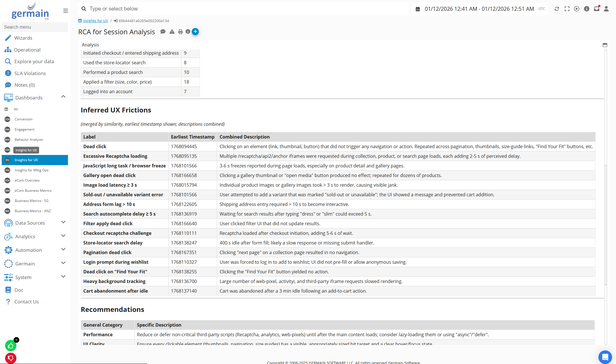Click in the Search menu field
The image size is (616, 364).
pos(35,27)
